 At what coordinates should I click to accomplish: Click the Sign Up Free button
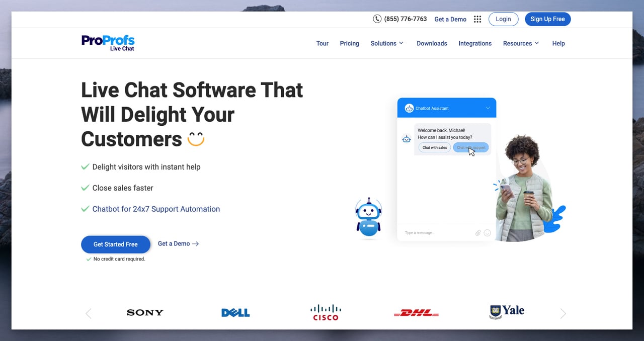[547, 19]
